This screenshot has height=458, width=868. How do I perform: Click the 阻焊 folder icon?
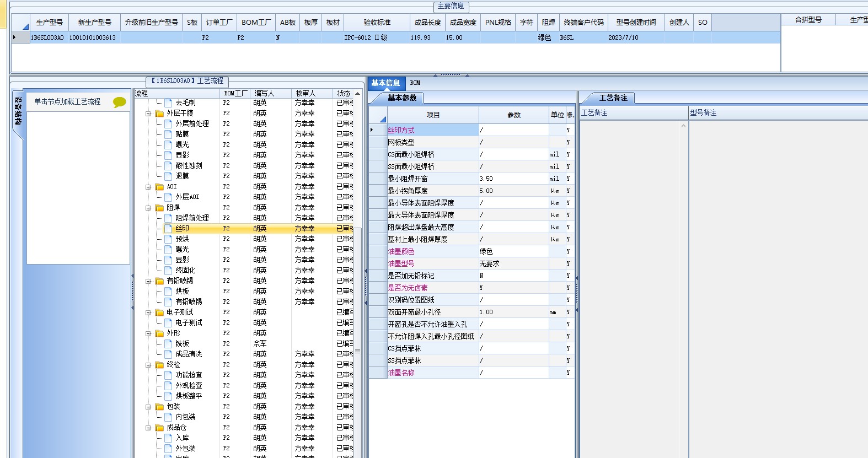tap(159, 208)
